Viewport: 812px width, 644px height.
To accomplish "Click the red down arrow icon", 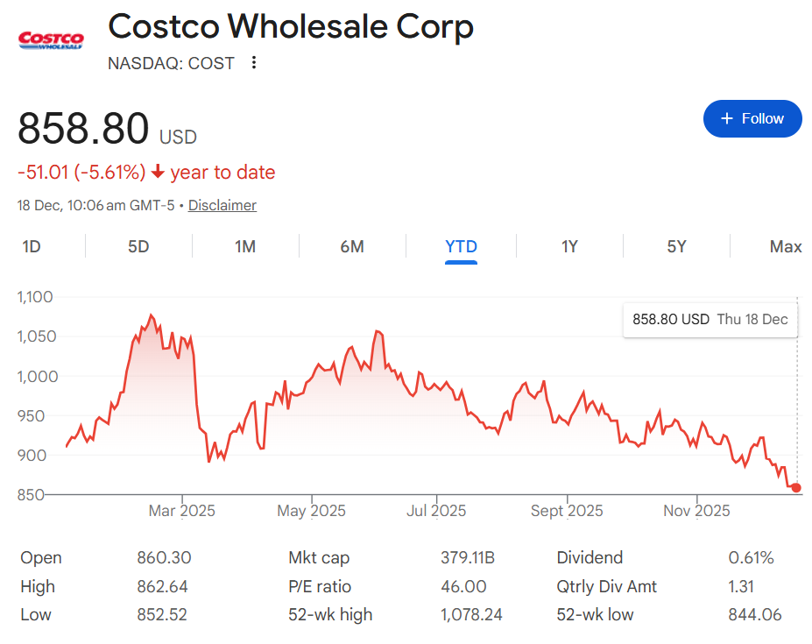I will point(158,173).
